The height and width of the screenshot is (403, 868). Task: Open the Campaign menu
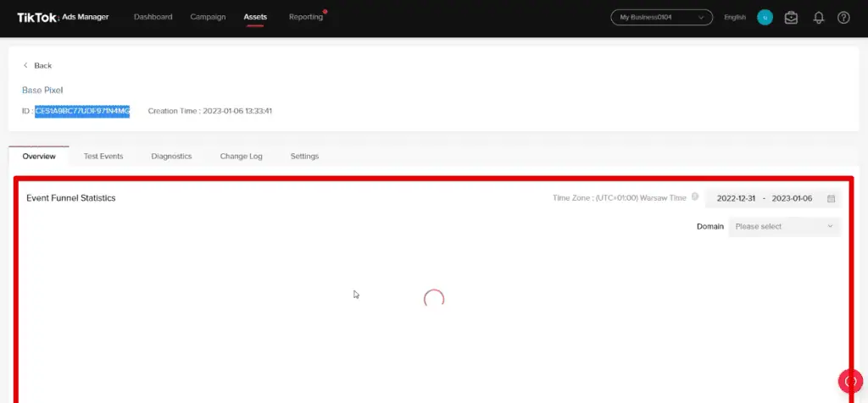coord(208,17)
